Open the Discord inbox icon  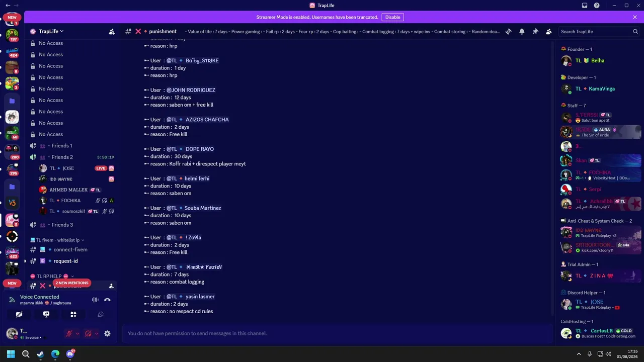click(585, 6)
